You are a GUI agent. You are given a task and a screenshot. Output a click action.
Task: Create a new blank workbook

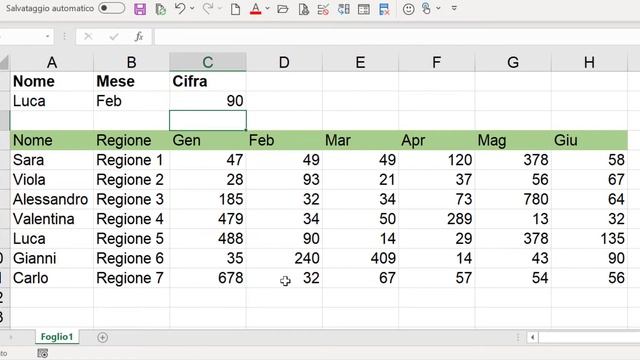(x=235, y=9)
